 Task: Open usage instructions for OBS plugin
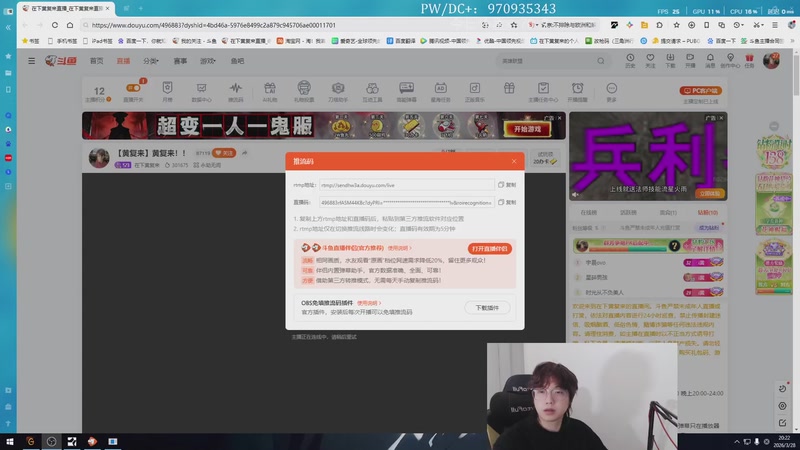click(x=369, y=303)
